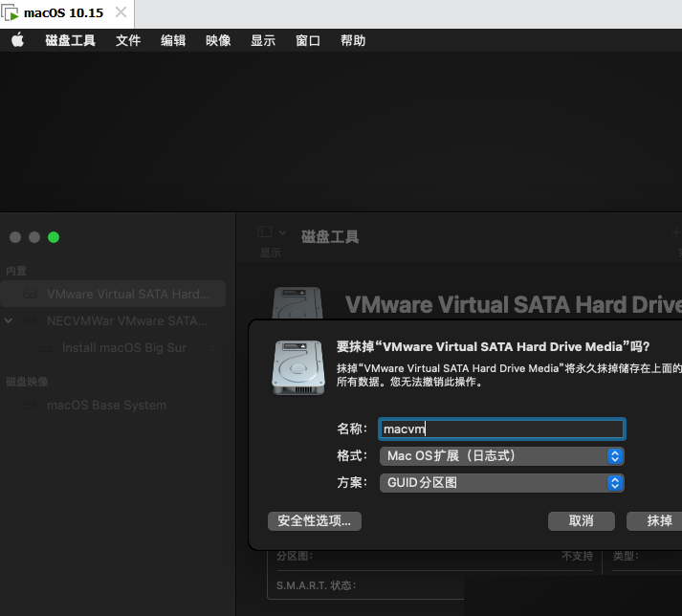Viewport: 682px width, 616px height.
Task: Open the 映像 menu
Action: click(x=218, y=40)
